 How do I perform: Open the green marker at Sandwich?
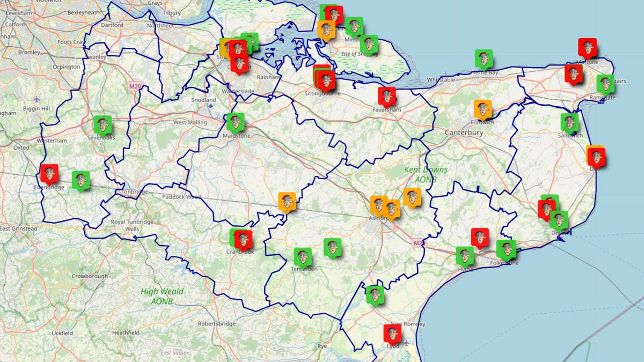tap(569, 123)
